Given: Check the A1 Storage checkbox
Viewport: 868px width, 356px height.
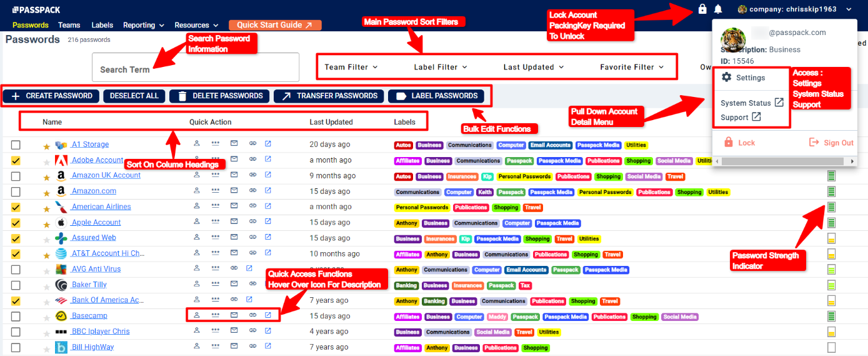Looking at the screenshot, I should click(x=16, y=145).
